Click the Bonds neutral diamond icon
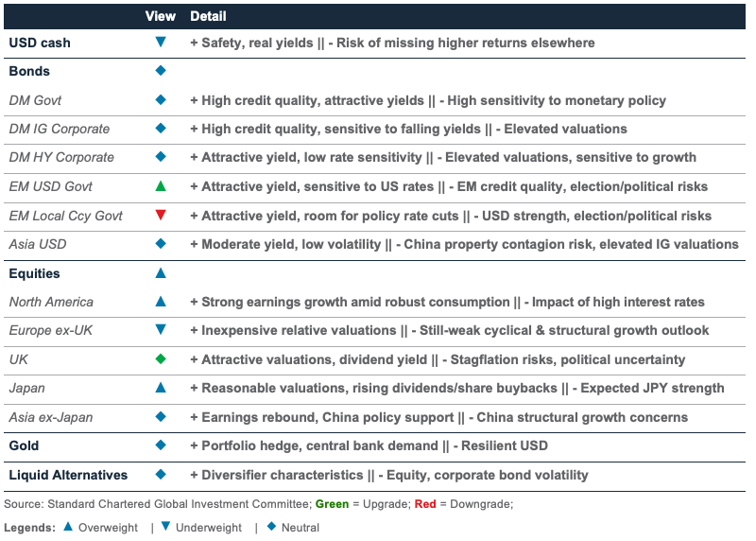 [160, 71]
